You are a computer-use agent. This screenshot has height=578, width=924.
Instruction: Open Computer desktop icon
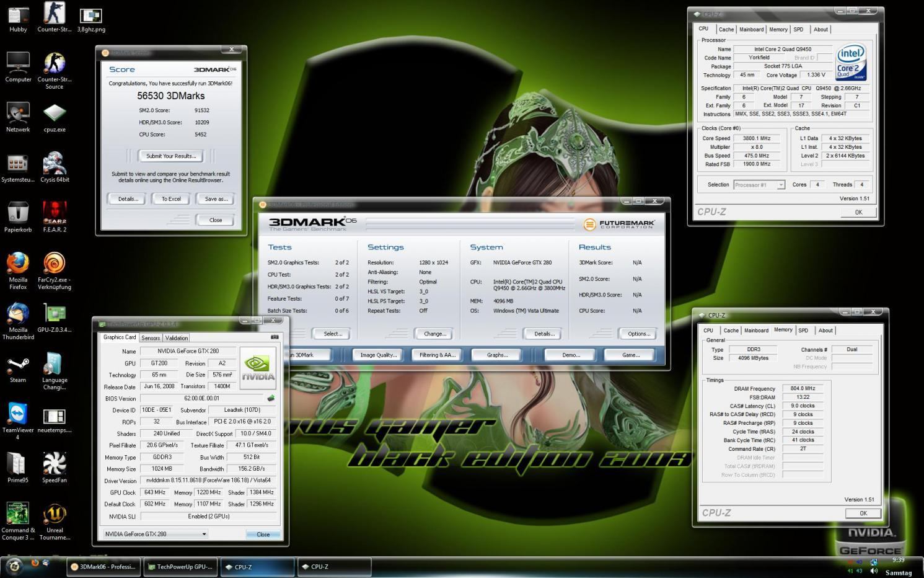tap(18, 68)
